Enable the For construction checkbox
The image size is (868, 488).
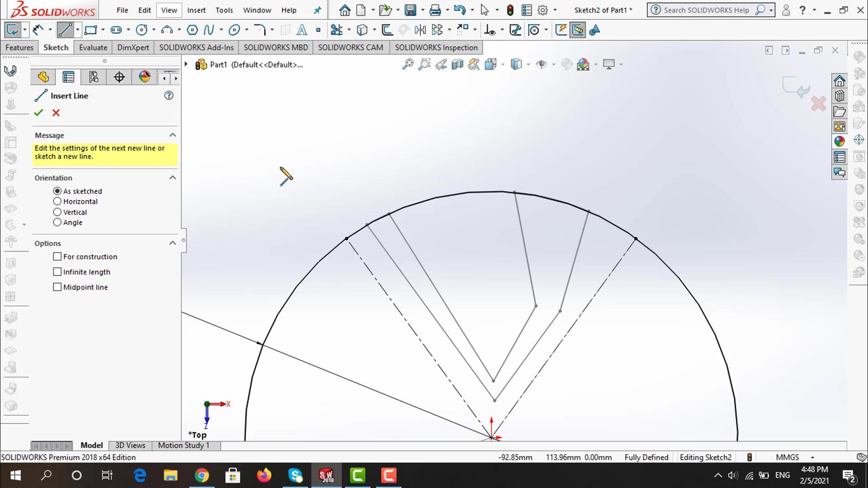57,257
